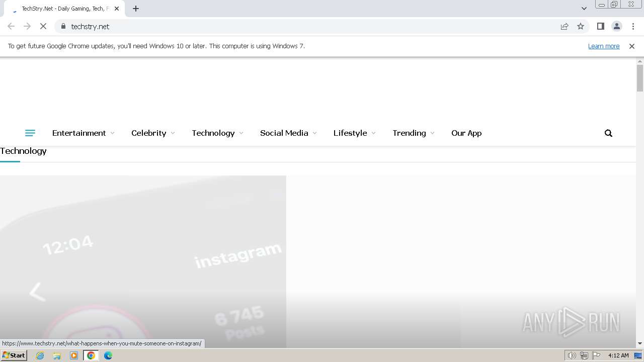The width and height of the screenshot is (644, 362).
Task: Click the Learn more link
Action: click(x=604, y=46)
